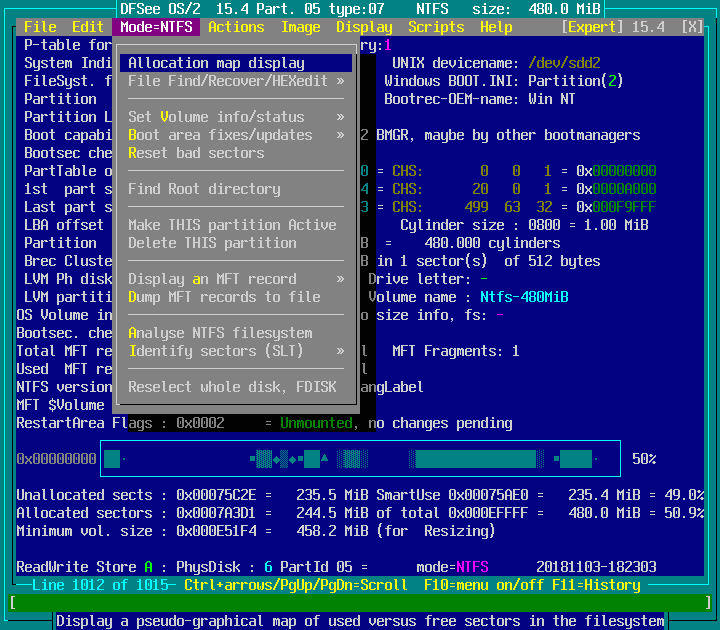Open the File menu
Image resolution: width=720 pixels, height=630 pixels.
(40, 27)
